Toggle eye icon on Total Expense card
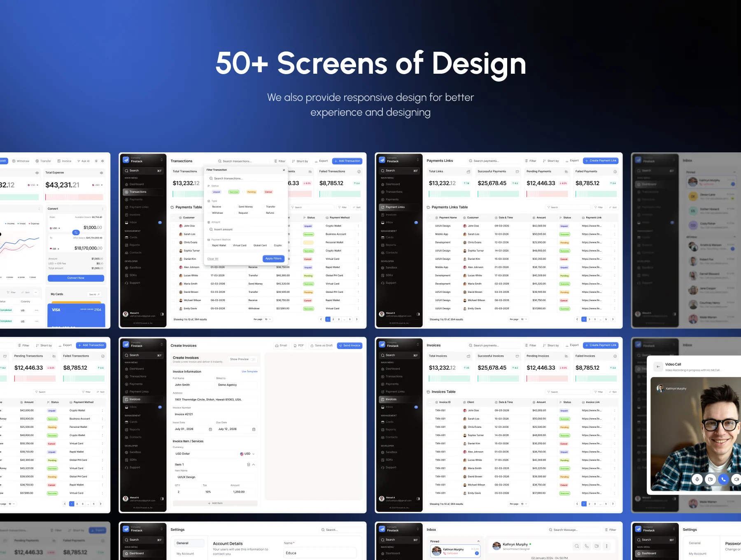The image size is (741, 560). click(x=101, y=173)
